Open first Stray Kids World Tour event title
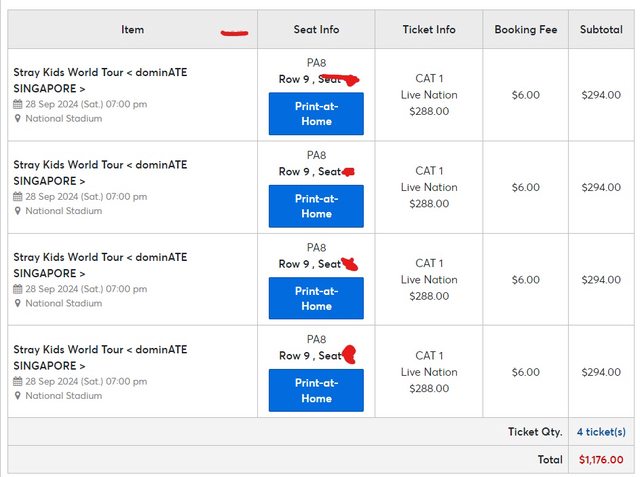This screenshot has width=640, height=477. tap(100, 80)
